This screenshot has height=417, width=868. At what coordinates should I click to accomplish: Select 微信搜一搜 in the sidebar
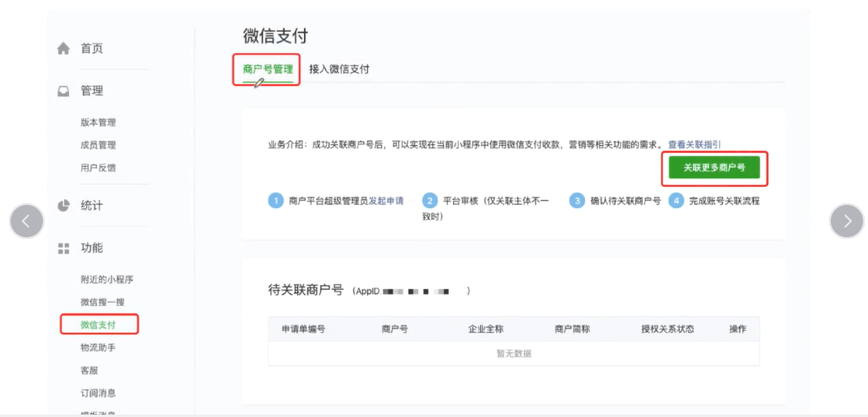102,303
